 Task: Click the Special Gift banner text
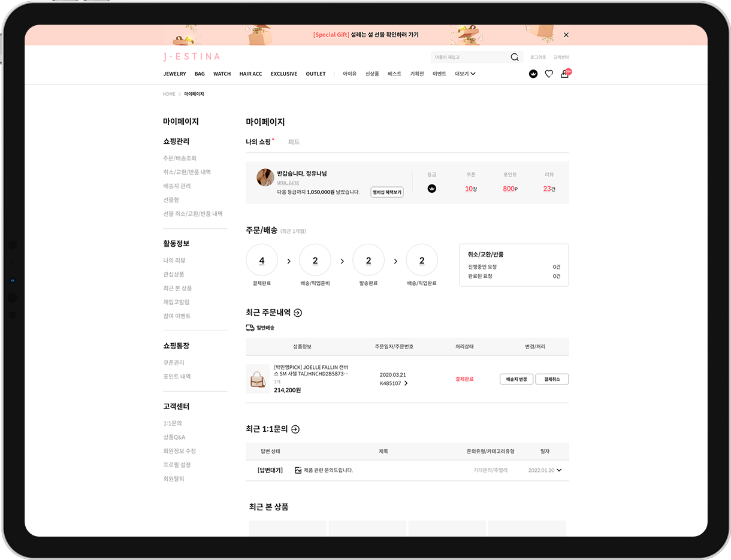point(365,35)
